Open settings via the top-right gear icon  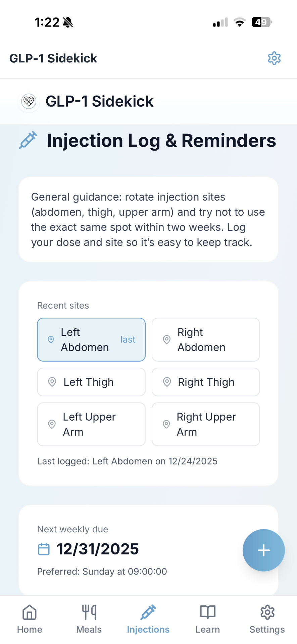click(274, 58)
